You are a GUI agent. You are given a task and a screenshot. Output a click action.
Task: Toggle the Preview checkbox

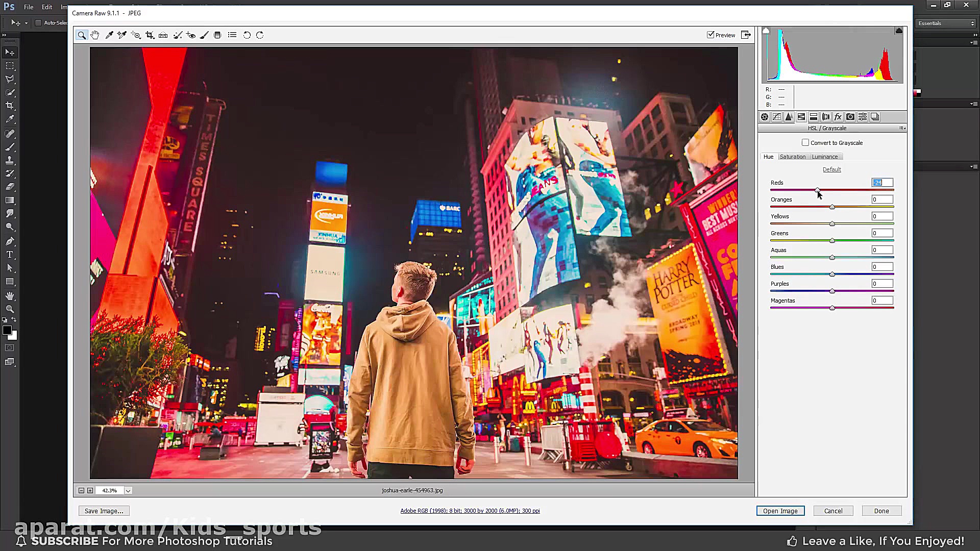click(710, 35)
